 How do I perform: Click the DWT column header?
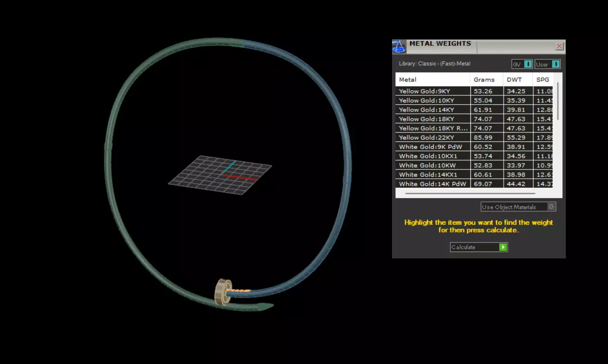click(518, 80)
